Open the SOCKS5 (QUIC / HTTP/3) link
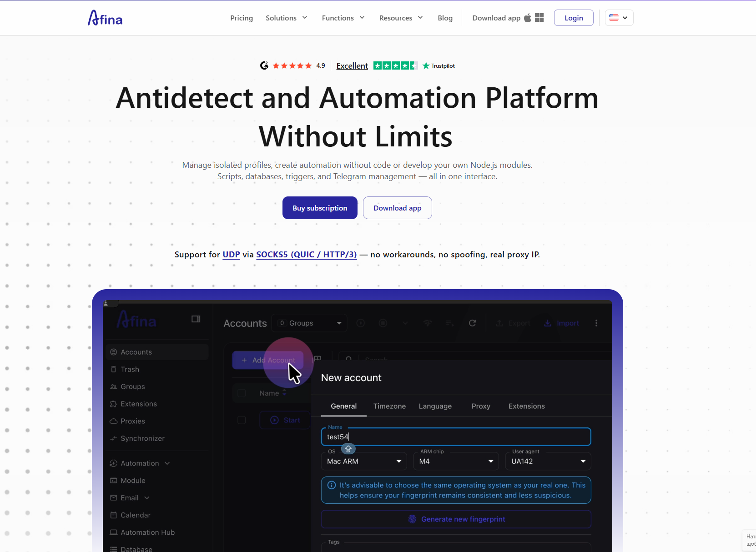Image resolution: width=756 pixels, height=552 pixels. coord(307,255)
